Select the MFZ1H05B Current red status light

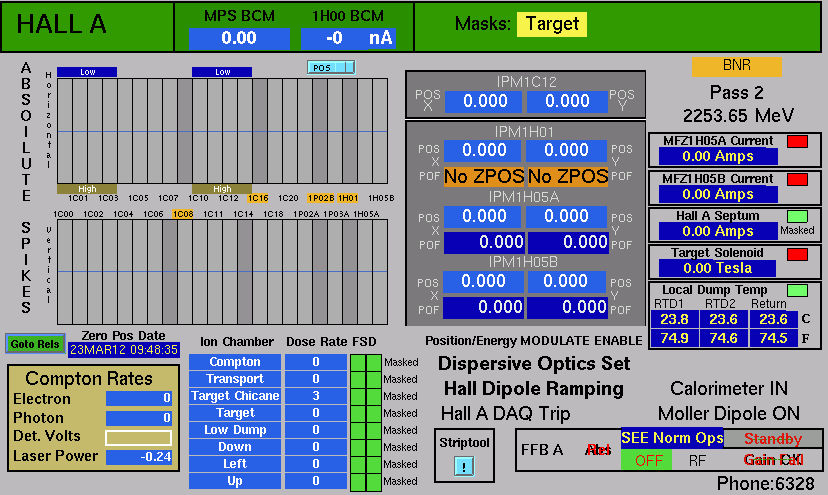point(797,180)
